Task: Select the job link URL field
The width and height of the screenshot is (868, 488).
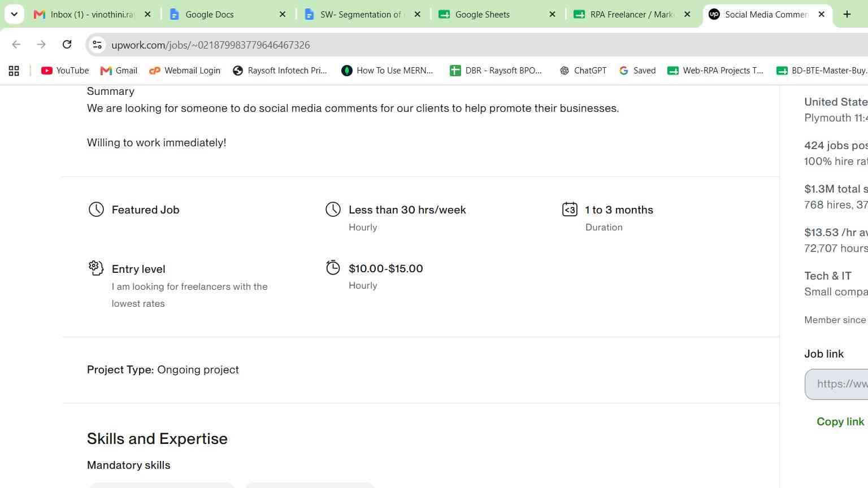Action: [836, 384]
